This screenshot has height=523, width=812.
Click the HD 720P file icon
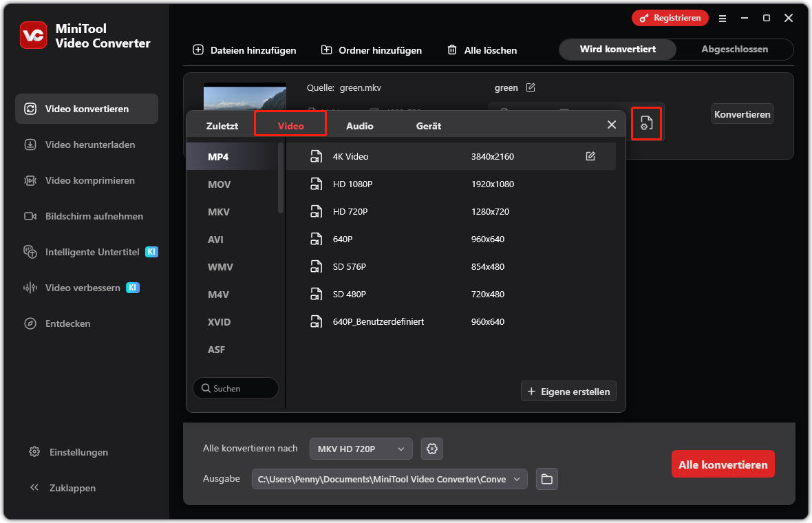coord(316,211)
